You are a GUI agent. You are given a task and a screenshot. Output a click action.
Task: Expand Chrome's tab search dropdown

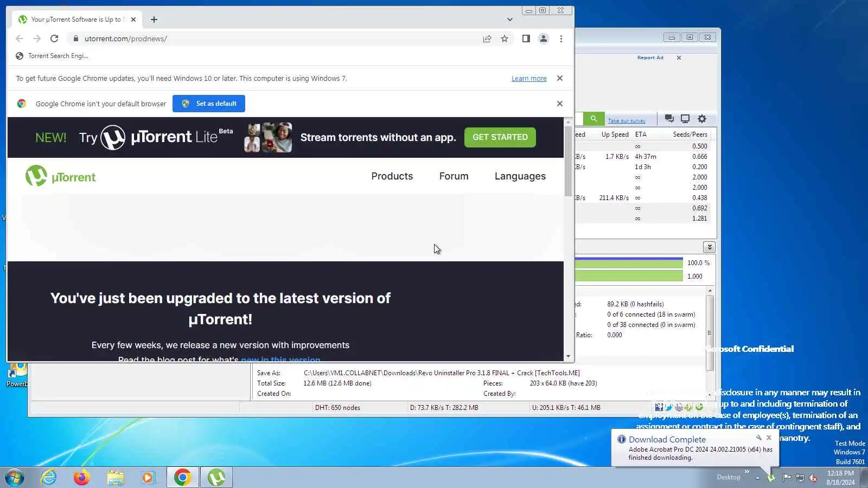coord(510,20)
